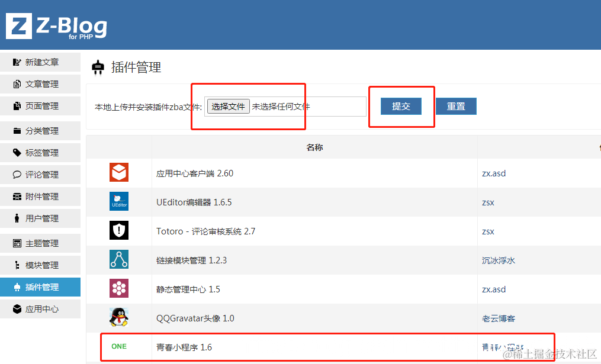The width and height of the screenshot is (601, 364).
Task: Open author link zx.asd for 应用中心客户端
Action: (494, 173)
